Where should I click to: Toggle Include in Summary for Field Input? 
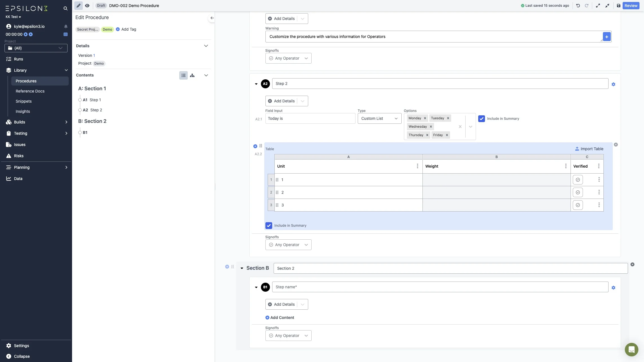482,119
